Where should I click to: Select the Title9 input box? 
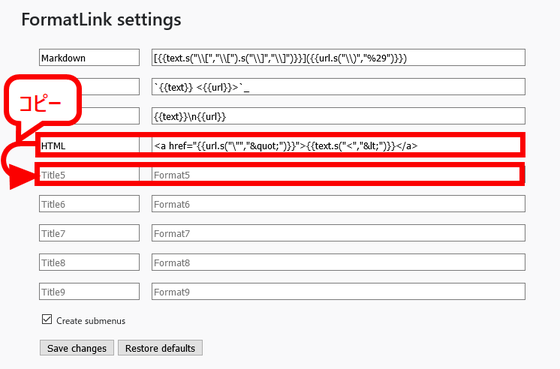89,292
